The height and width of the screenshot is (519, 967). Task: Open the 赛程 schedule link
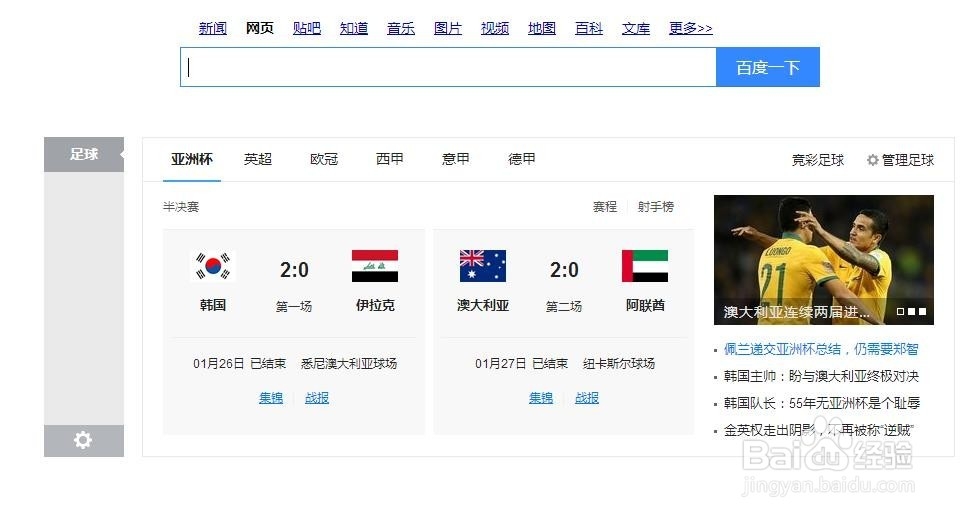pos(605,206)
